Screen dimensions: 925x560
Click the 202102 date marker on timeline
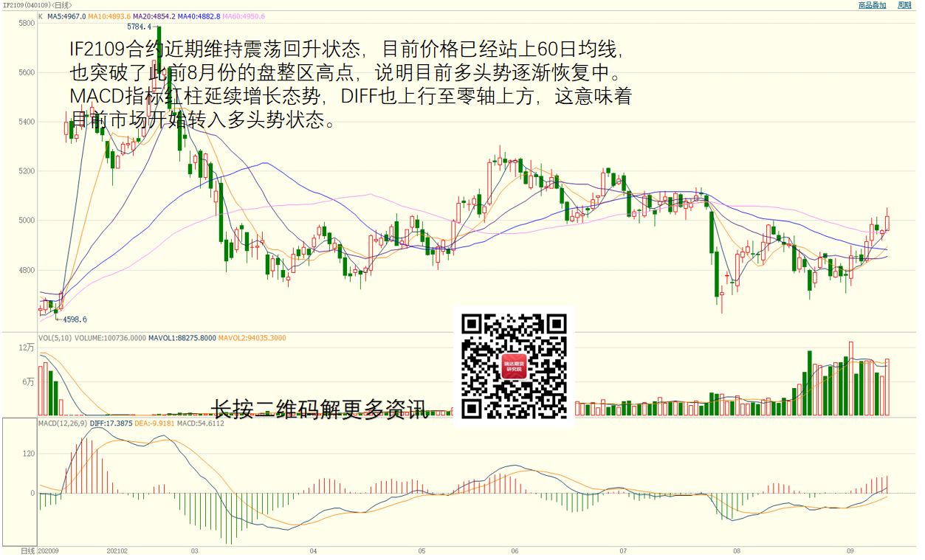pyautogui.click(x=117, y=551)
